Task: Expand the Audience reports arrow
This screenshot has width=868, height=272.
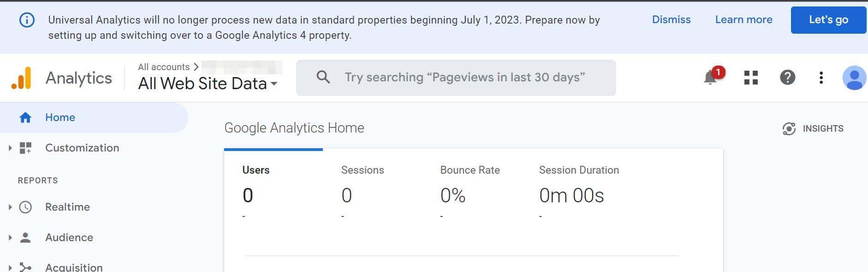Action: pos(10,238)
